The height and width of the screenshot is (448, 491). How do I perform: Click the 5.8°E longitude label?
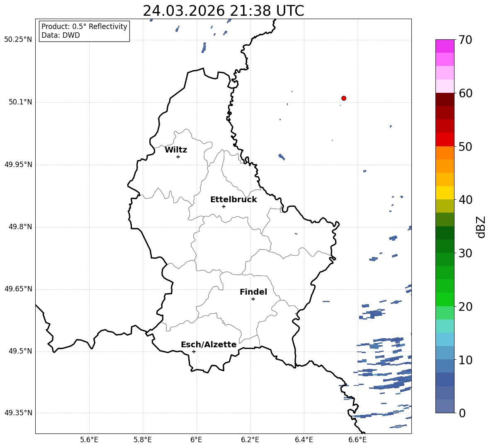pyautogui.click(x=143, y=440)
